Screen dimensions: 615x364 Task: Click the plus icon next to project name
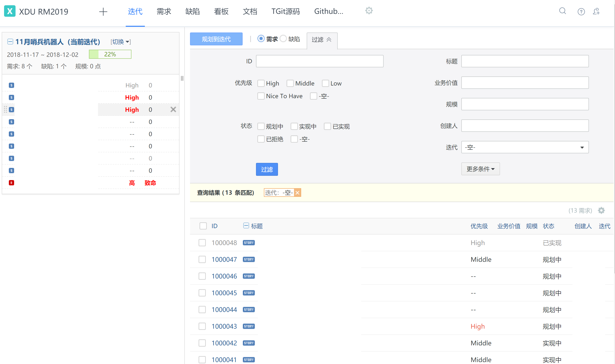point(103,11)
